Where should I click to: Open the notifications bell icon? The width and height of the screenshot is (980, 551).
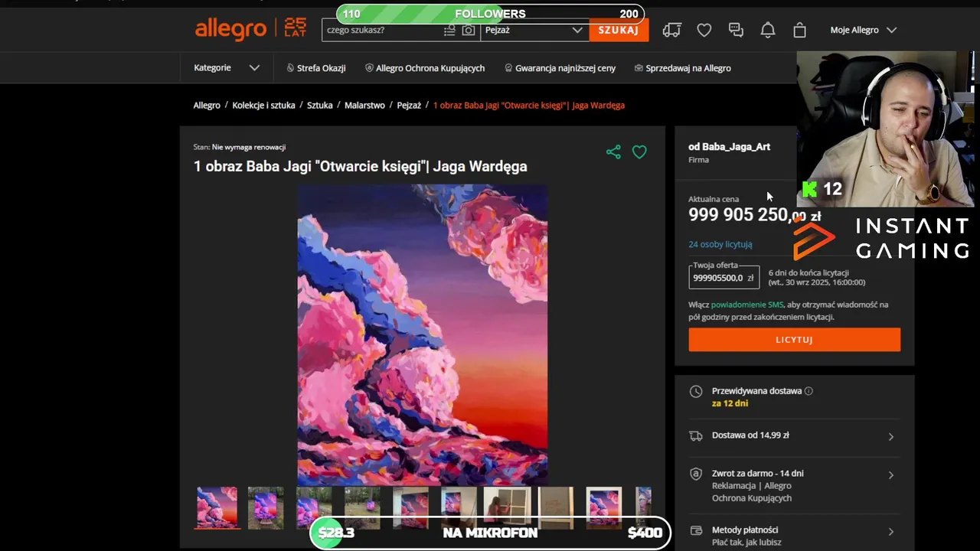pyautogui.click(x=768, y=30)
